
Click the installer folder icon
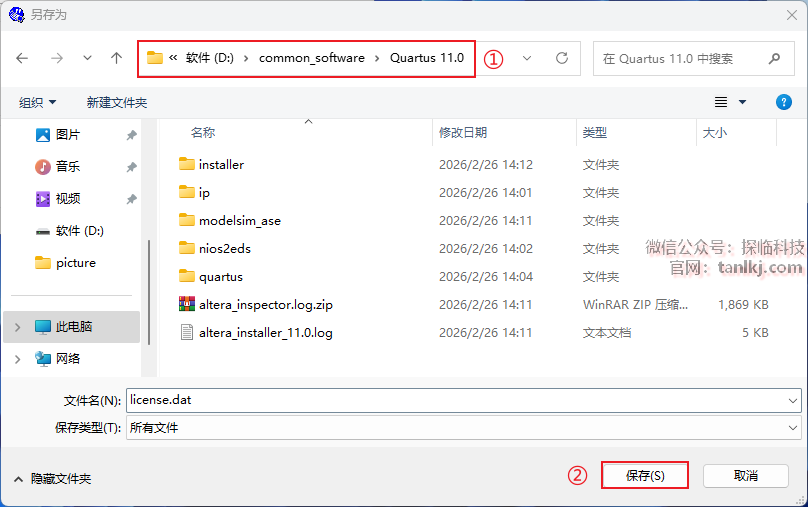pos(187,164)
